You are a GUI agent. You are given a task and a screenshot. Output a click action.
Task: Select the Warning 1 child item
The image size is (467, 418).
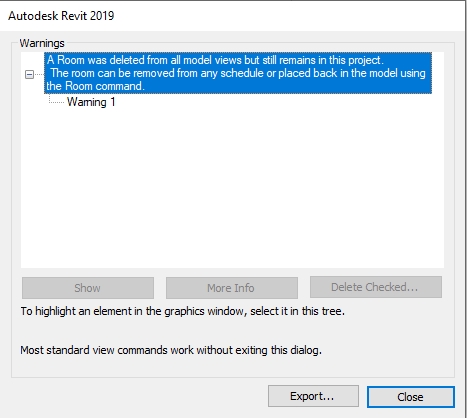[x=91, y=102]
